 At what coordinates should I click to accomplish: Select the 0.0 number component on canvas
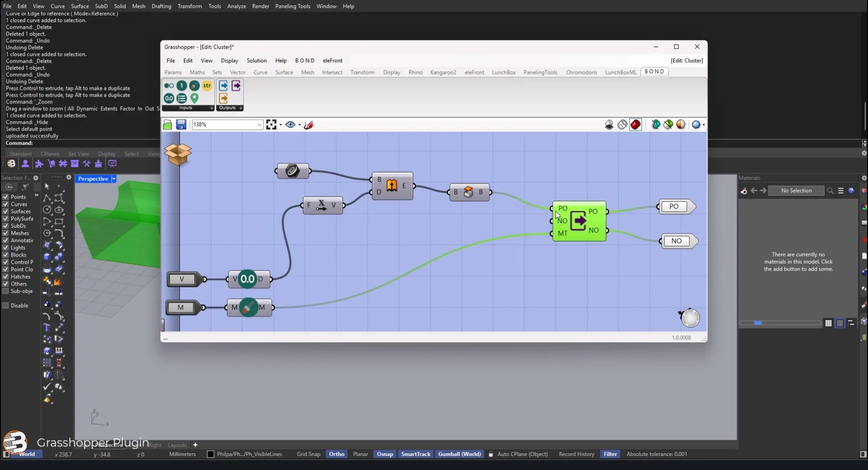coord(248,279)
